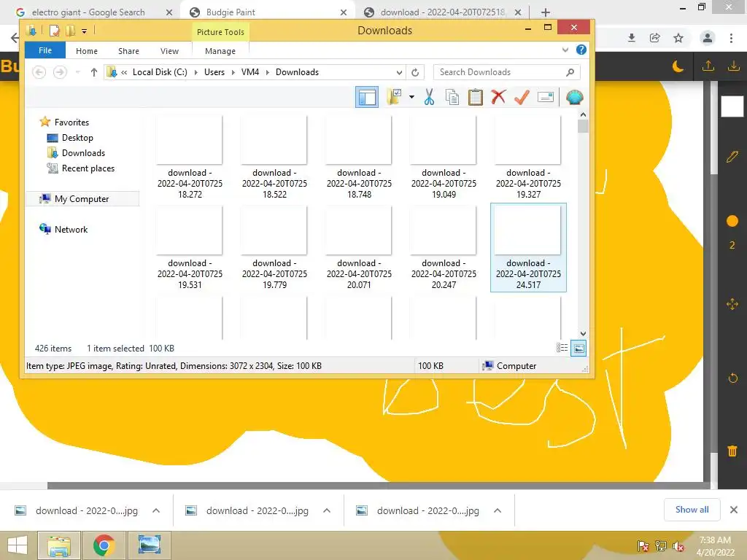The height and width of the screenshot is (560, 747).
Task: Select the file ending in 19.049
Action: coord(444,157)
